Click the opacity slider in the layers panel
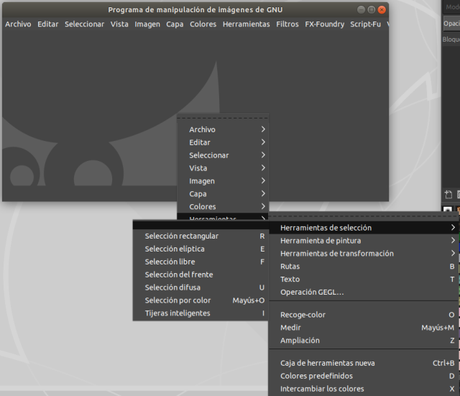460x396 pixels. (x=451, y=24)
